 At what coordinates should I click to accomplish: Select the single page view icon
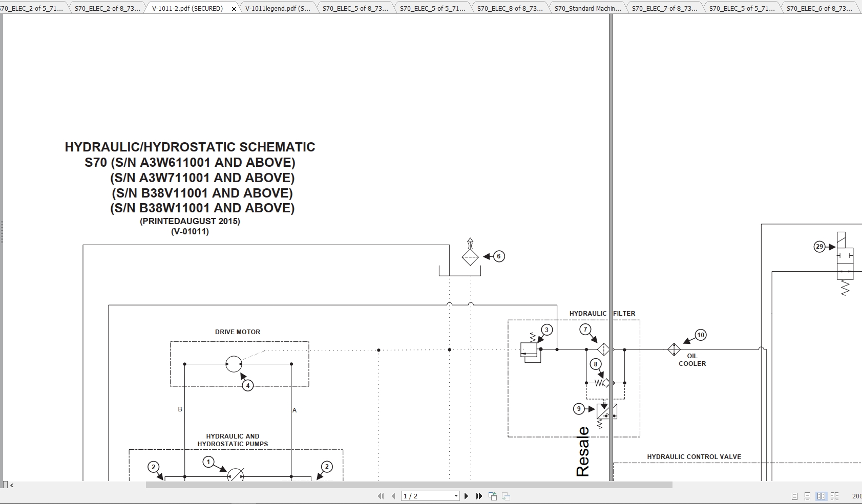click(794, 496)
